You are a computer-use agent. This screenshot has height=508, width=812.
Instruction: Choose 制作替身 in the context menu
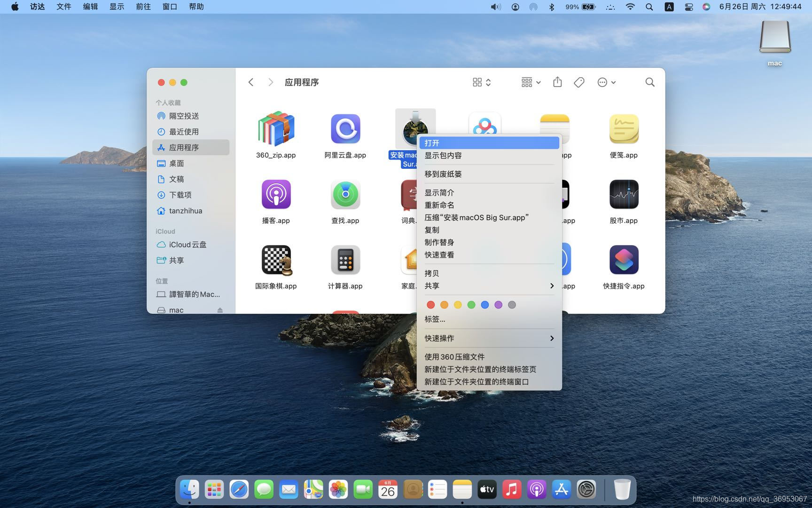(x=489, y=242)
